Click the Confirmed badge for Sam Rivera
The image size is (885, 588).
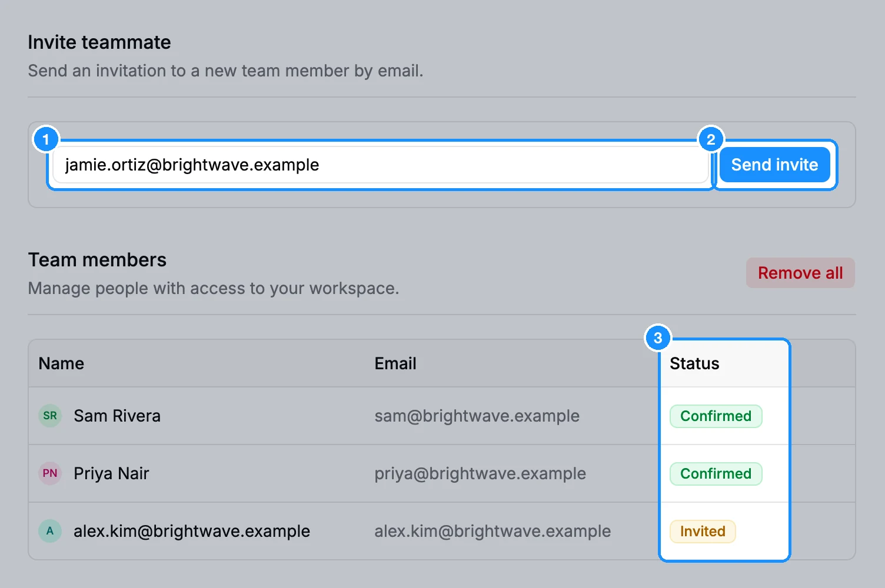tap(716, 416)
